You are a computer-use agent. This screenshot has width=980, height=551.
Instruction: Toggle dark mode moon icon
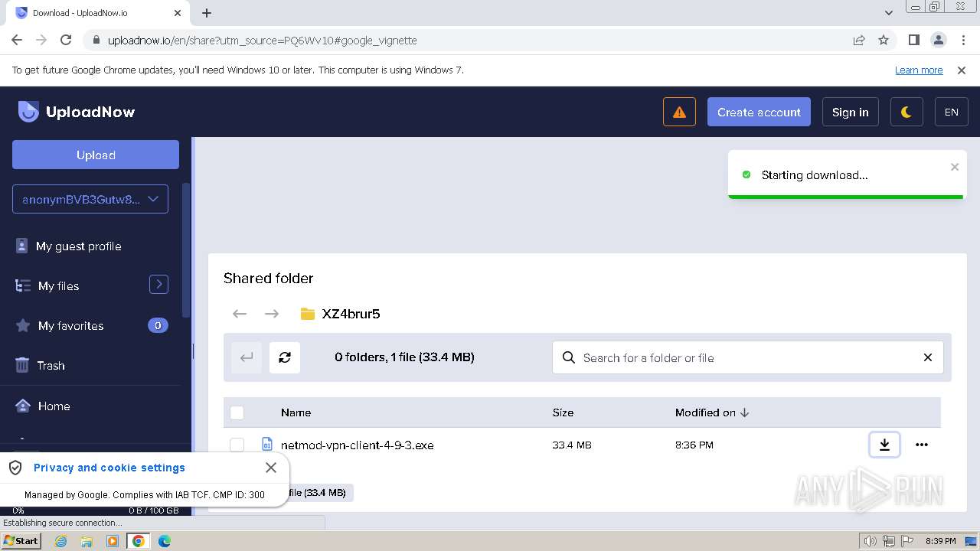pos(906,112)
